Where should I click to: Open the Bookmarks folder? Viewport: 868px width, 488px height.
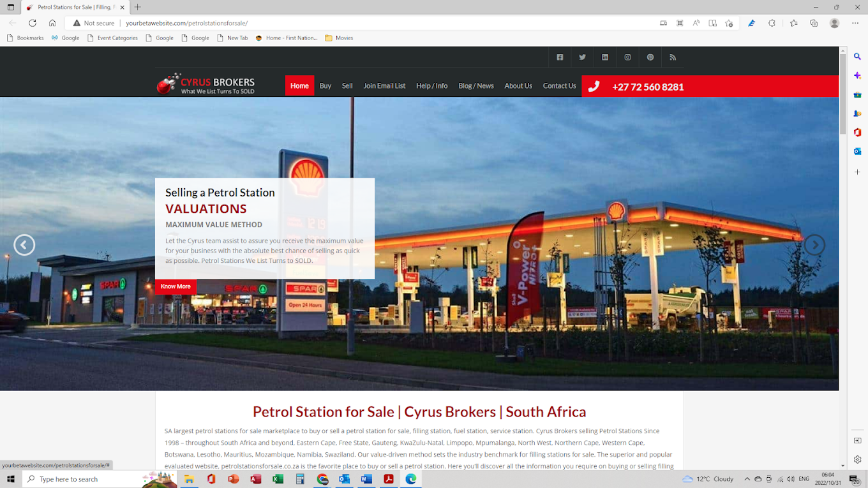(26, 38)
